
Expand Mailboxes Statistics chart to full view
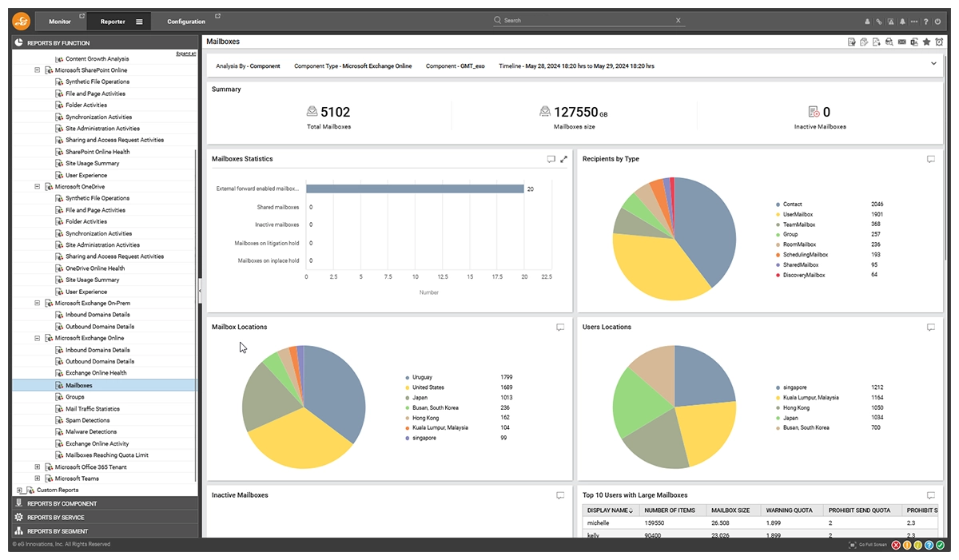coord(563,159)
